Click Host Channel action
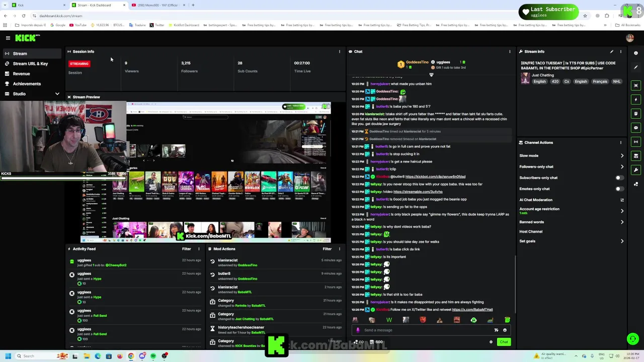The width and height of the screenshot is (644, 362). coord(531,232)
